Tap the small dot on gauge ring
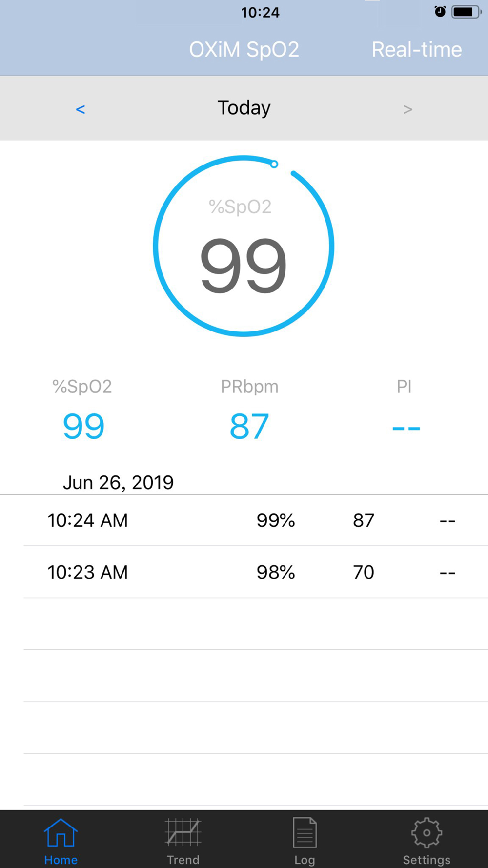Image resolution: width=488 pixels, height=868 pixels. 274,165
